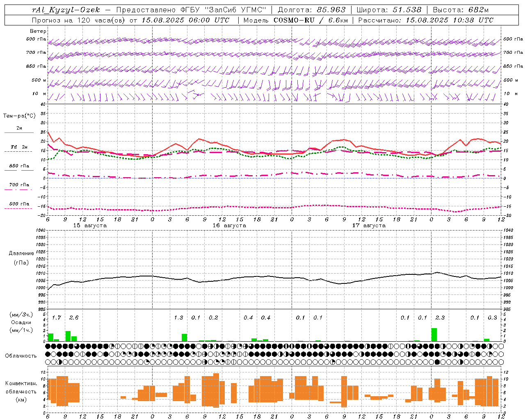
Task: Click the 700 гПа temperature legend entry
Action: (x=19, y=185)
